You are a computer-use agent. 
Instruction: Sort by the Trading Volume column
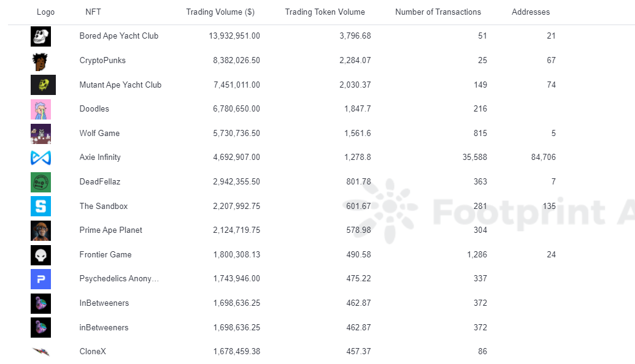point(220,12)
